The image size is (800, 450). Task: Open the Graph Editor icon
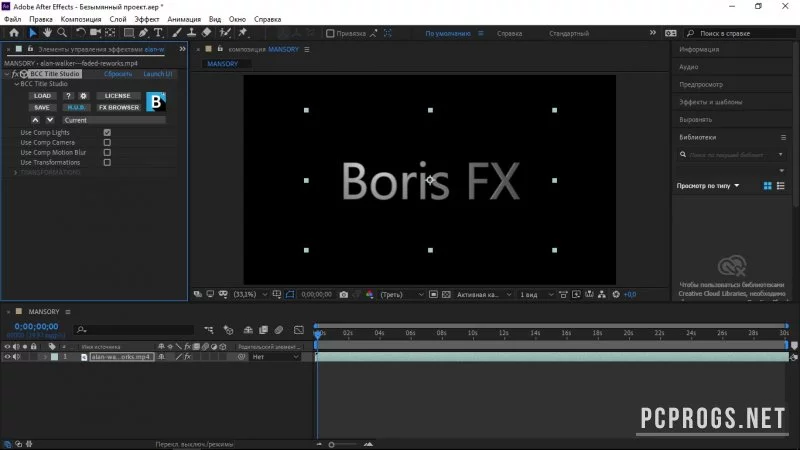click(299, 330)
